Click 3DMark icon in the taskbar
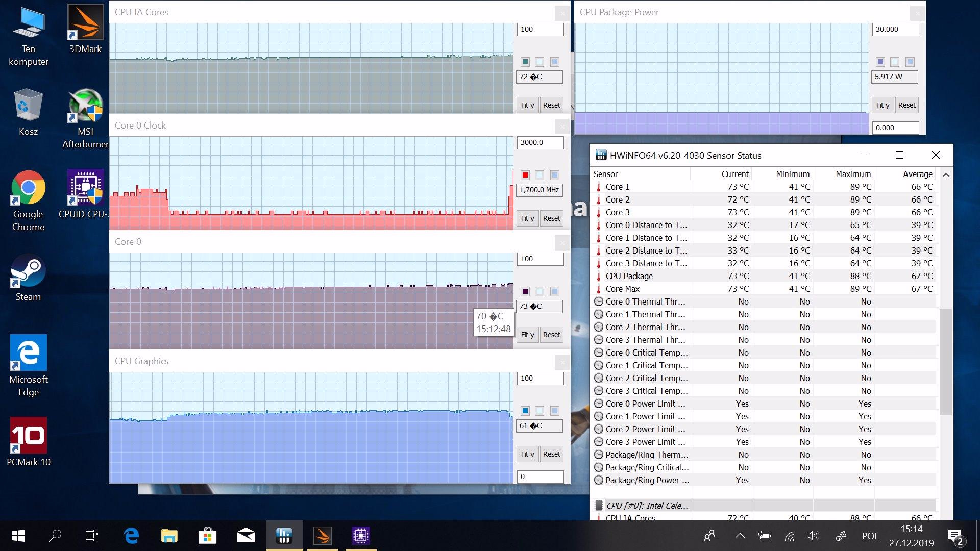The width and height of the screenshot is (980, 551). [x=322, y=535]
